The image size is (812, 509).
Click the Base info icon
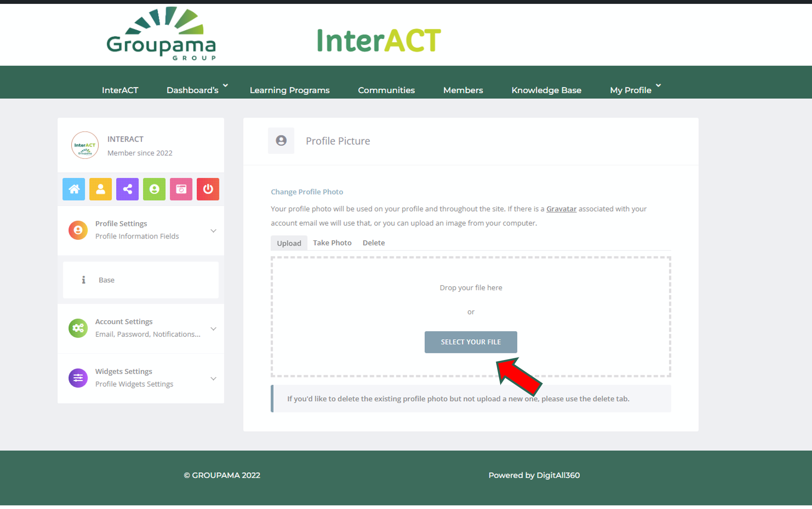click(x=84, y=280)
